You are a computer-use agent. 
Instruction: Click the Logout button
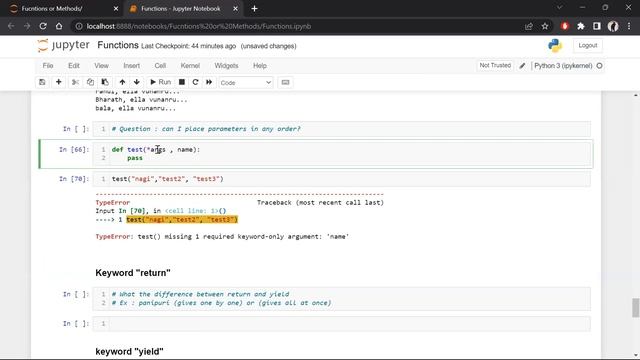click(x=588, y=45)
